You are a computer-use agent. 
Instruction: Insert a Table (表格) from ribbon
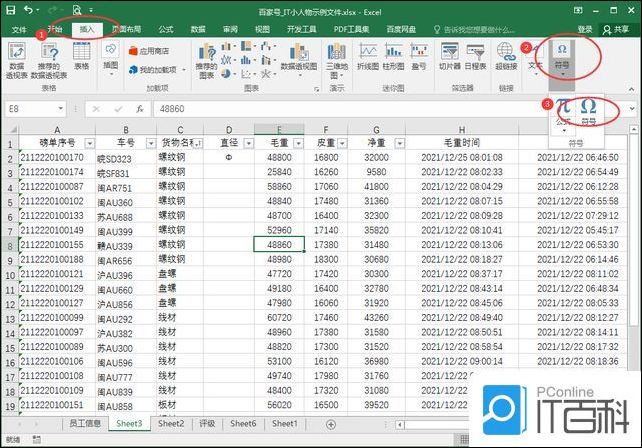[x=81, y=56]
